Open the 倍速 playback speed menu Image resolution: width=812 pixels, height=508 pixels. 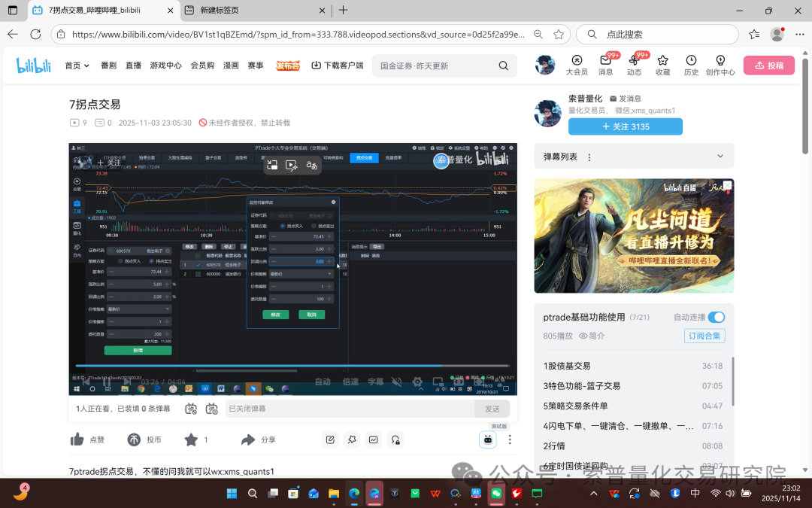pyautogui.click(x=350, y=382)
